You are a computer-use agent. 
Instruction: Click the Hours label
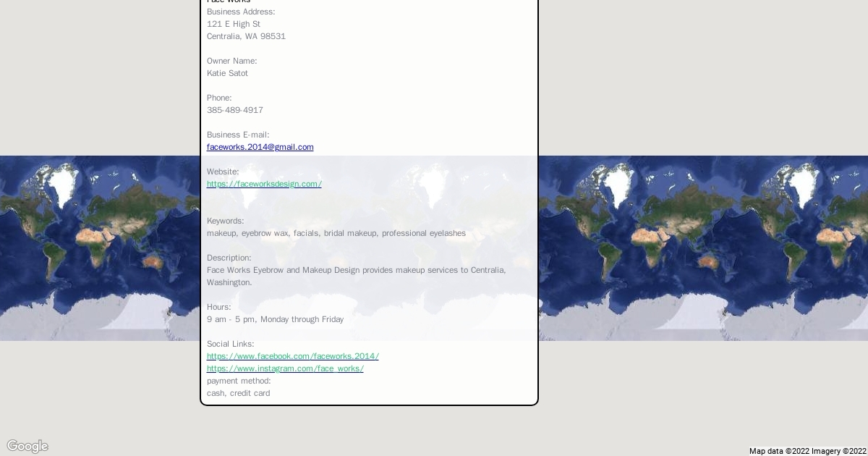[x=218, y=307]
